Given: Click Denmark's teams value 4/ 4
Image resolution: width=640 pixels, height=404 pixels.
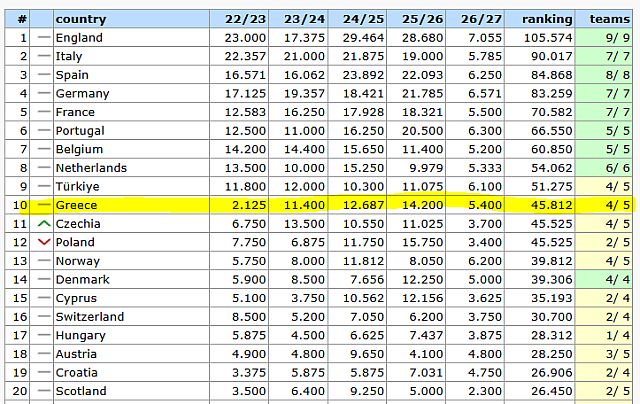Looking at the screenshot, I should click(618, 280).
